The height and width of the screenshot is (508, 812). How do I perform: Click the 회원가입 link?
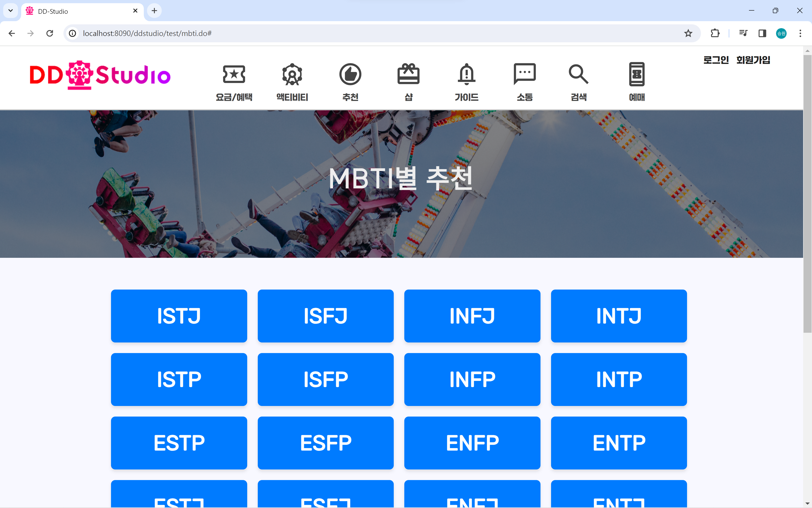[x=753, y=60]
